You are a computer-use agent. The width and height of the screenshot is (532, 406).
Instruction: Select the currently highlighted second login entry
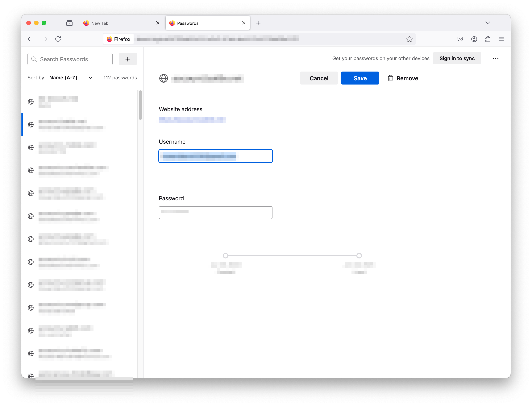click(80, 124)
